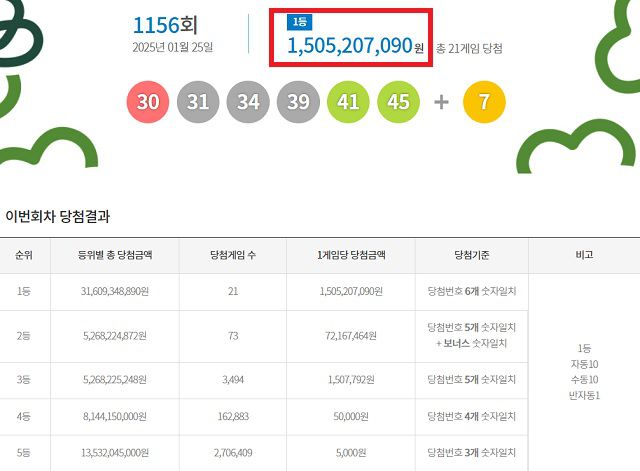This screenshot has height=471, width=640.
Task: Click the 이번회차 당첨결과 section heading
Action: (x=58, y=216)
